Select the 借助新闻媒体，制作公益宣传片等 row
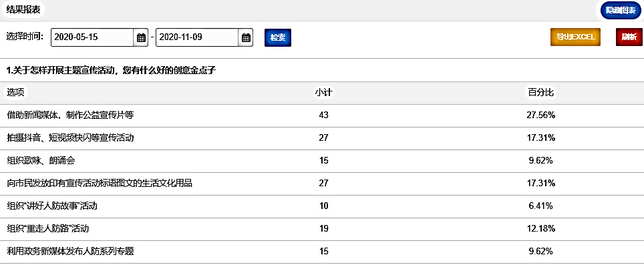 point(70,115)
